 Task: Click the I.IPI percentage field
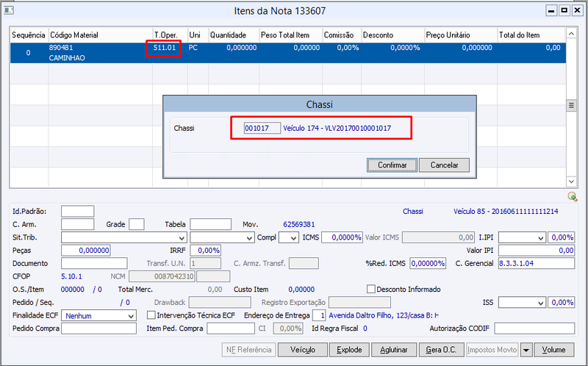(x=561, y=237)
